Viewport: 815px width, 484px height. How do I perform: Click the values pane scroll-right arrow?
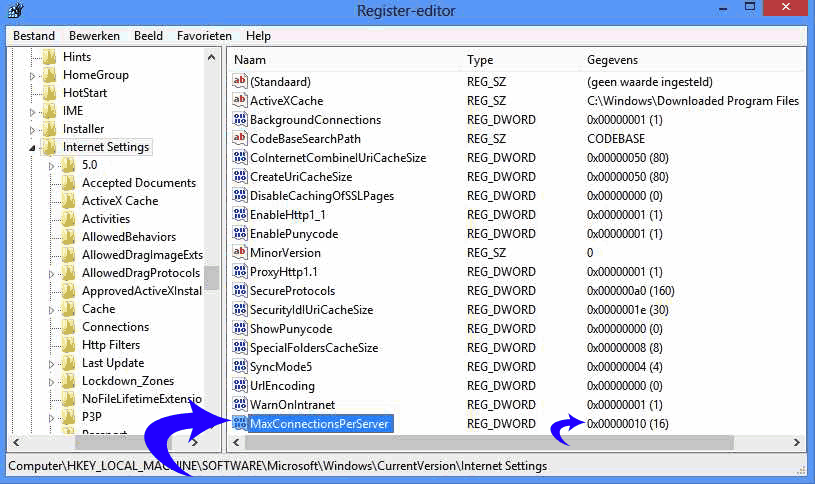[x=796, y=442]
